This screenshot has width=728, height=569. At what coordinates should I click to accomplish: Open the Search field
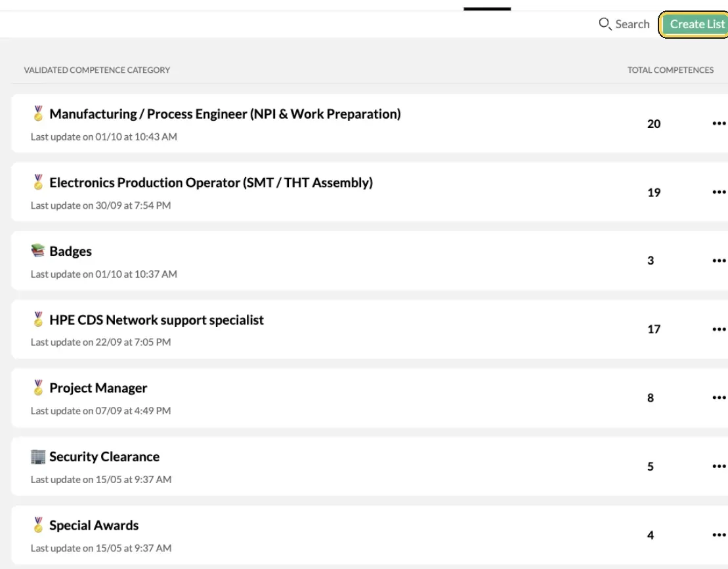(x=624, y=24)
